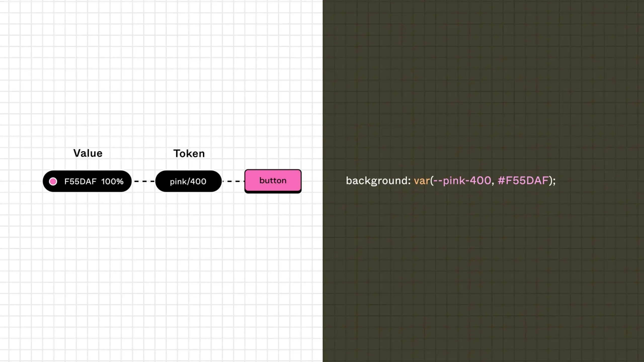Select the pink/400 token pill
The image size is (644, 362).
(x=188, y=181)
